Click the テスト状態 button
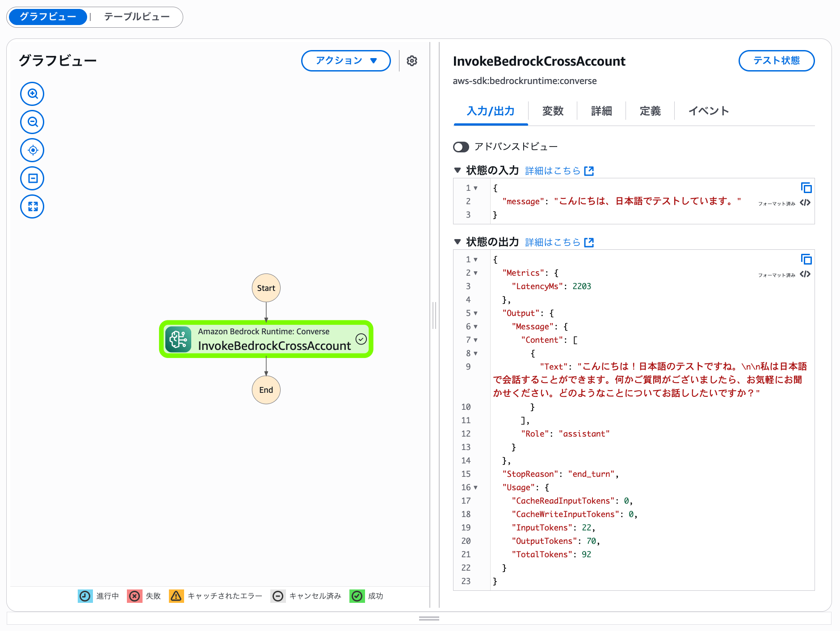840x631 pixels. point(777,61)
